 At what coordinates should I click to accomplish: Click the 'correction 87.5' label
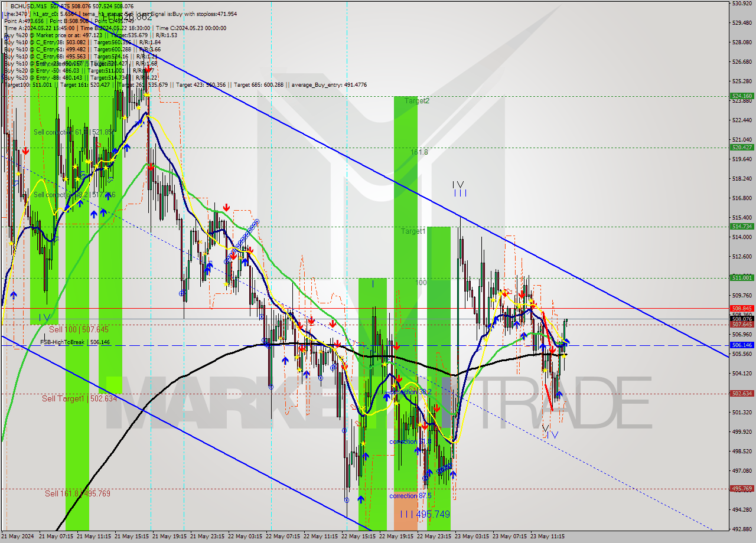(x=410, y=496)
